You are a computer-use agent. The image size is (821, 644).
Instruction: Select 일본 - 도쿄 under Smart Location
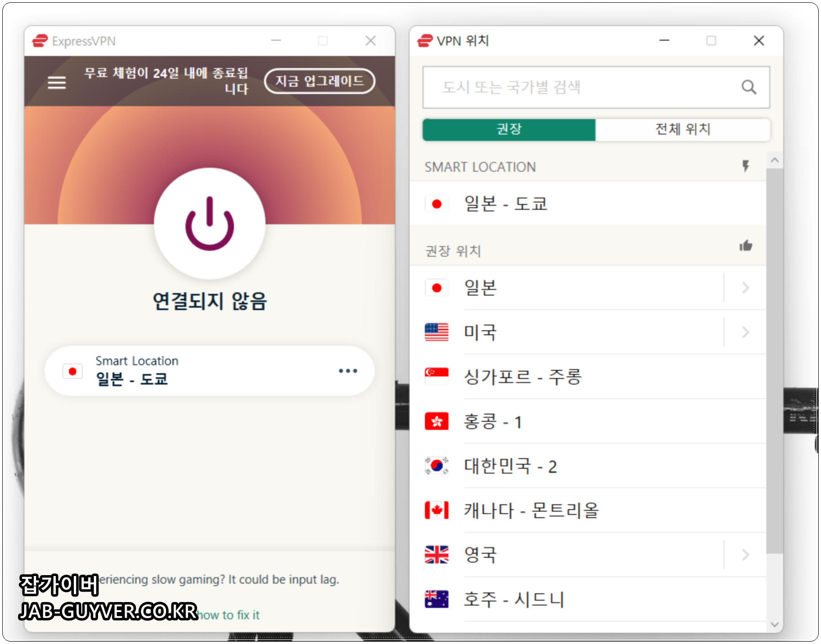(x=587, y=203)
